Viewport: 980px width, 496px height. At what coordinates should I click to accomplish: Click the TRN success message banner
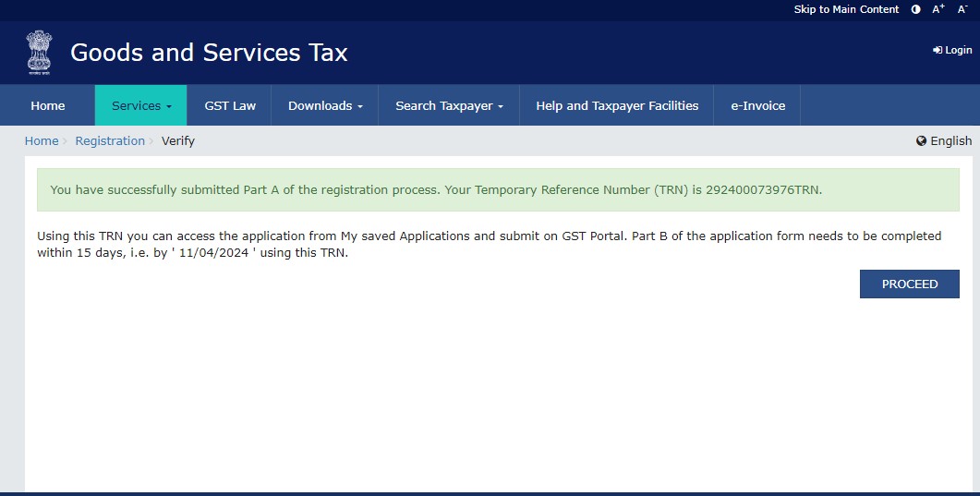(x=498, y=190)
